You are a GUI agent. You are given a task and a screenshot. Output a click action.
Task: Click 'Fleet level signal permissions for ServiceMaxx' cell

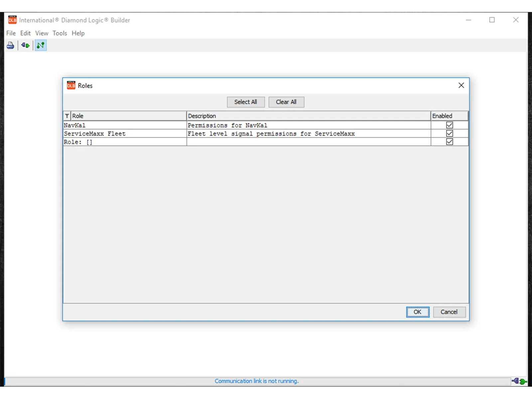click(x=309, y=134)
